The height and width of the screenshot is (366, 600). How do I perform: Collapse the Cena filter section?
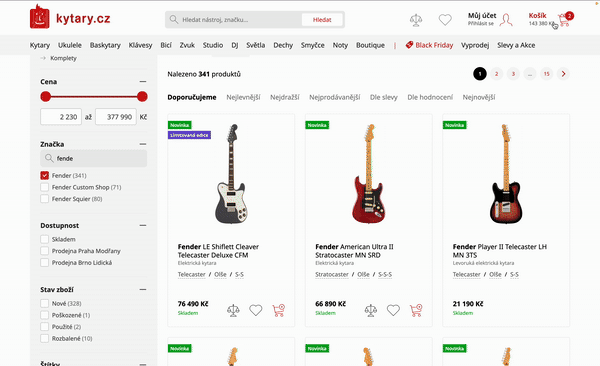coord(143,82)
